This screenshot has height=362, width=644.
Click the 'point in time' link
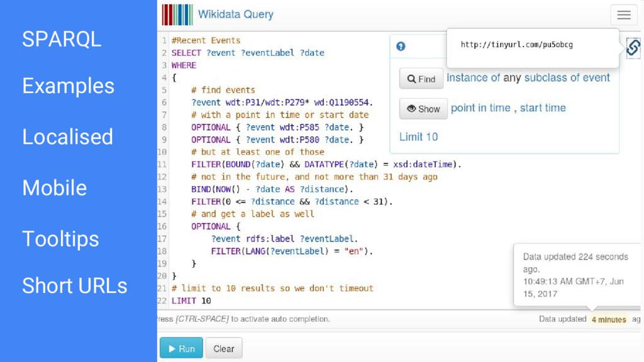(x=480, y=108)
